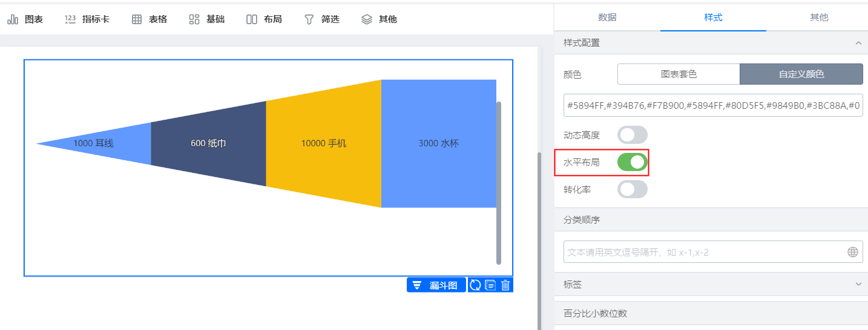Click the copy component icon under chart

(491, 285)
